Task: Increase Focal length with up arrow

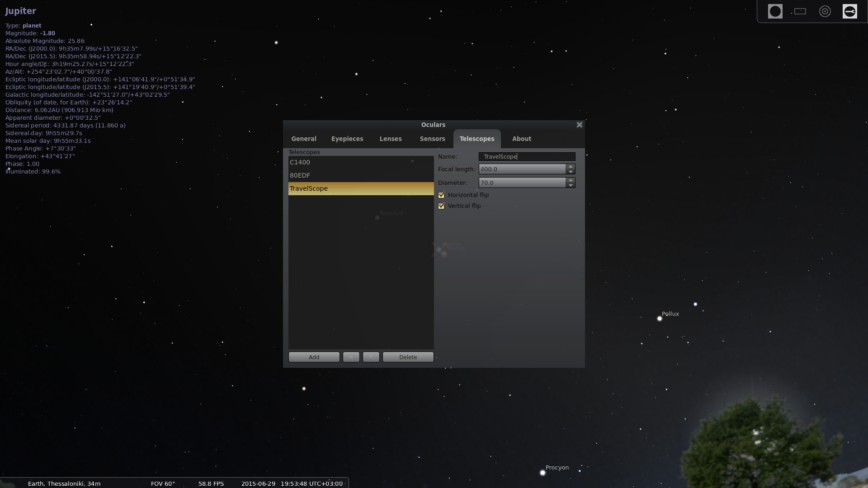Action: click(x=571, y=166)
